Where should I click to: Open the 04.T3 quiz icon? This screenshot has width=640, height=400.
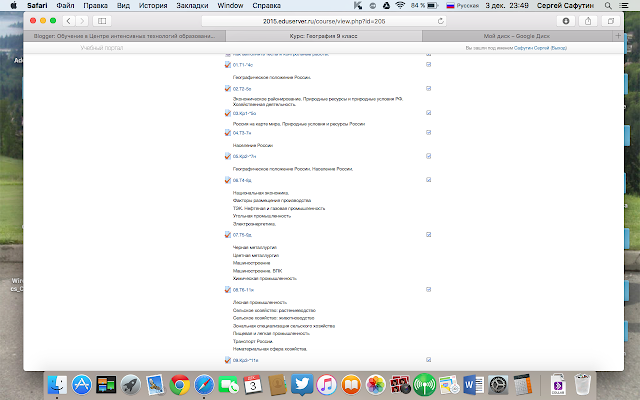(228, 133)
